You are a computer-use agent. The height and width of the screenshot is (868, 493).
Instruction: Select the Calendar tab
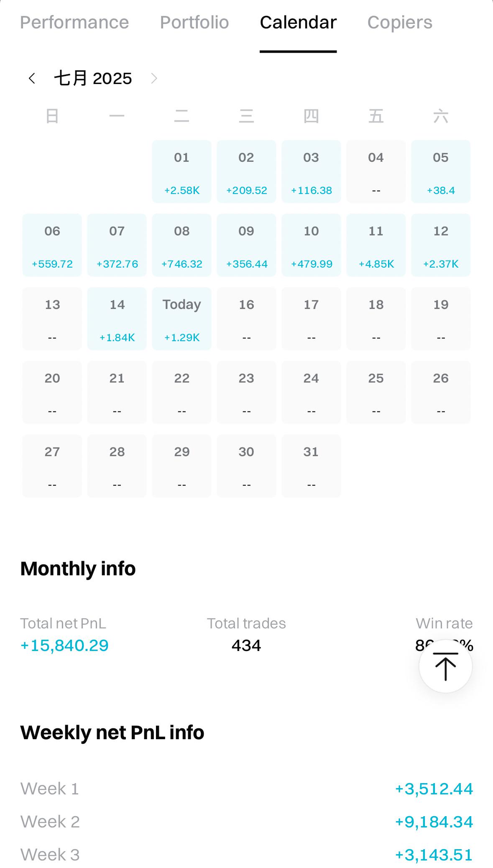coord(298,22)
